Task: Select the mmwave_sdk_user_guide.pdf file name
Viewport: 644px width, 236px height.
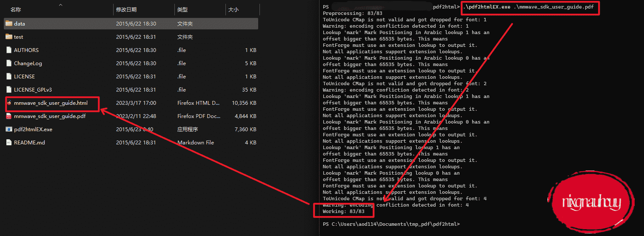Action: coord(50,116)
